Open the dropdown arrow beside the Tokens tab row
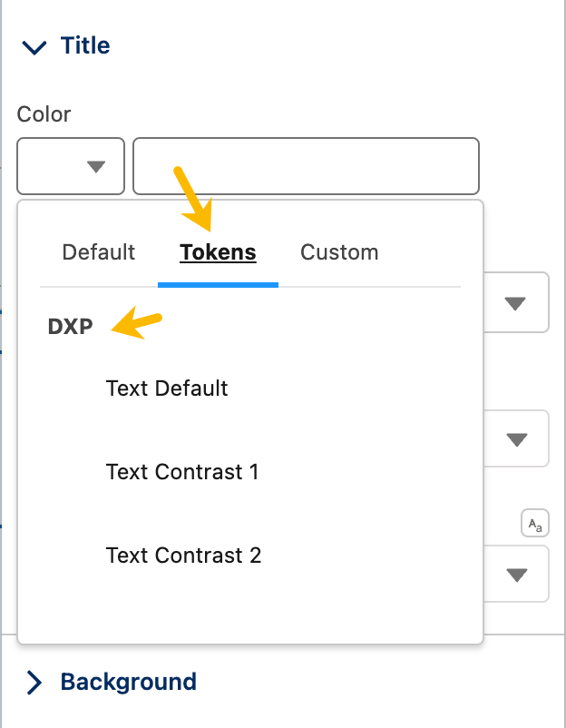566x728 pixels. [515, 304]
